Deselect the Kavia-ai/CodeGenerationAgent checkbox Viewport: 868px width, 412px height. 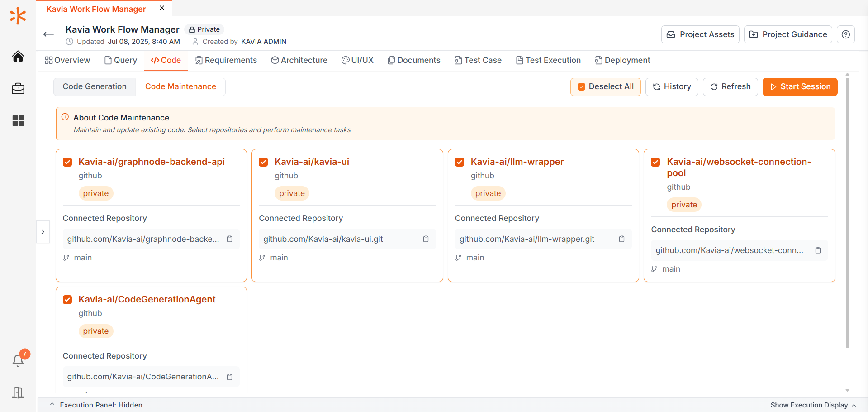click(67, 300)
